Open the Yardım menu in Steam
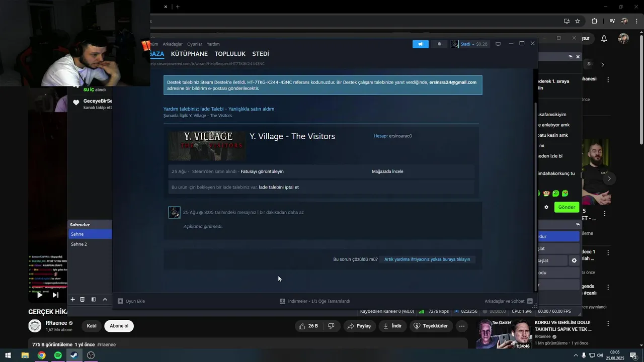Viewport: 644px width, 362px height. pyautogui.click(x=213, y=44)
